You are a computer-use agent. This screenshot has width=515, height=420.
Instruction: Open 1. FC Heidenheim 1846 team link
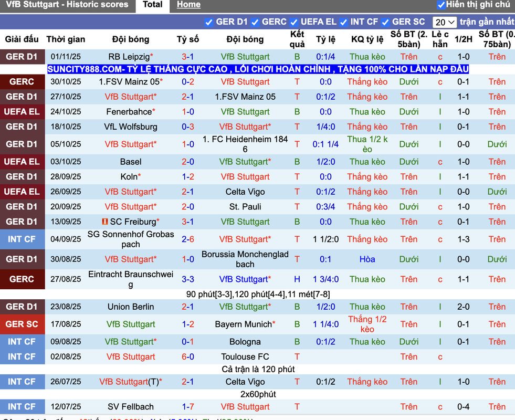click(x=245, y=144)
